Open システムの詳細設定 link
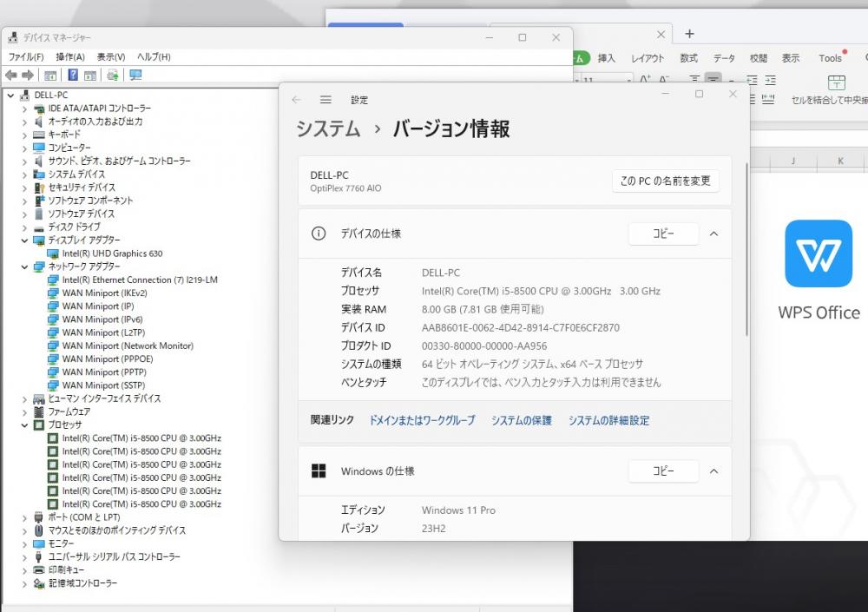Viewport: 868px width, 612px height. [x=608, y=420]
